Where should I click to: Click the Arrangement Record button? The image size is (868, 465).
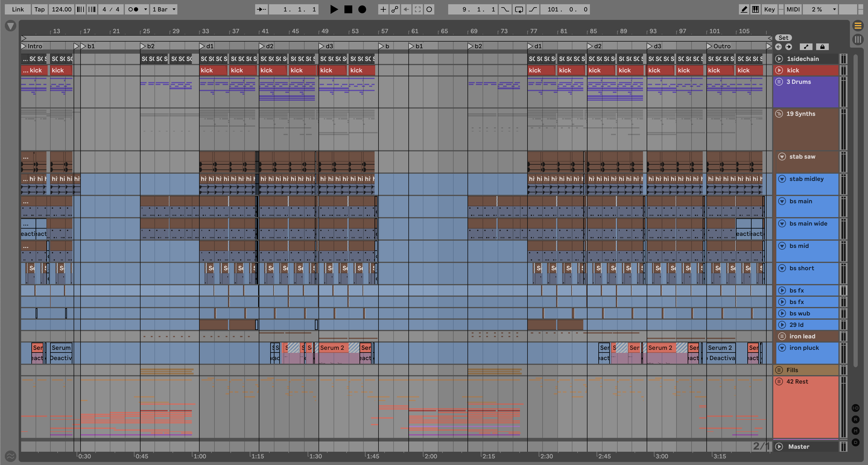362,9
